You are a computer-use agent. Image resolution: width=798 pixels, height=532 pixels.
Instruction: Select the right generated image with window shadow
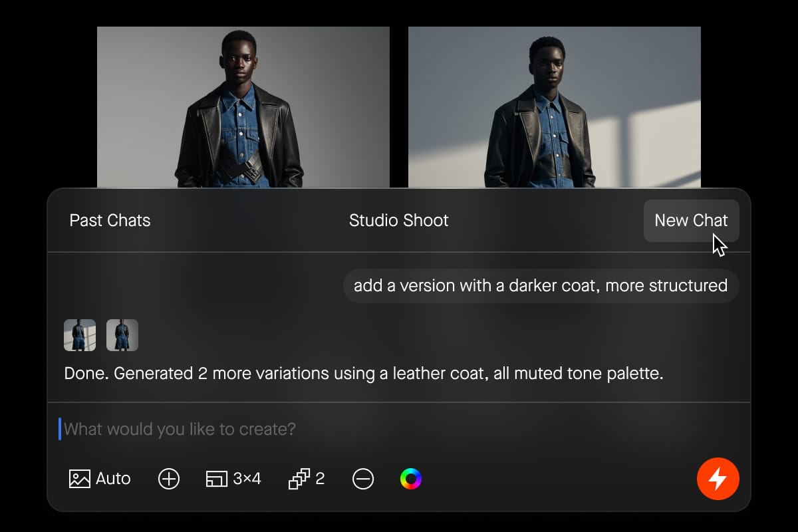coord(555,107)
